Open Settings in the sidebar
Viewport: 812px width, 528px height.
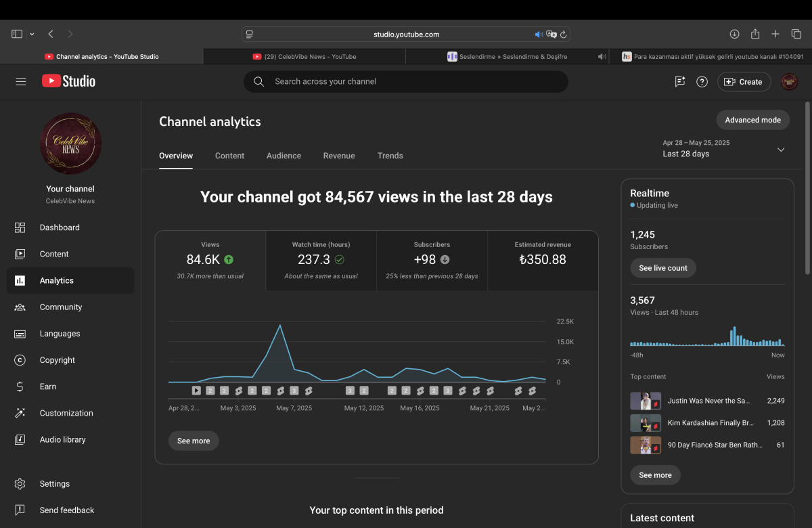click(x=70, y=484)
